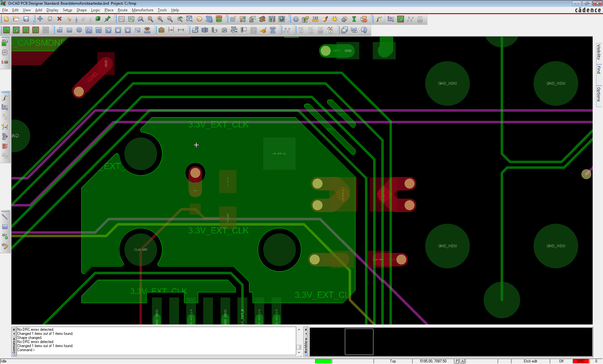Select the Move tool
Screen dimensions: 603x364
tap(40, 19)
